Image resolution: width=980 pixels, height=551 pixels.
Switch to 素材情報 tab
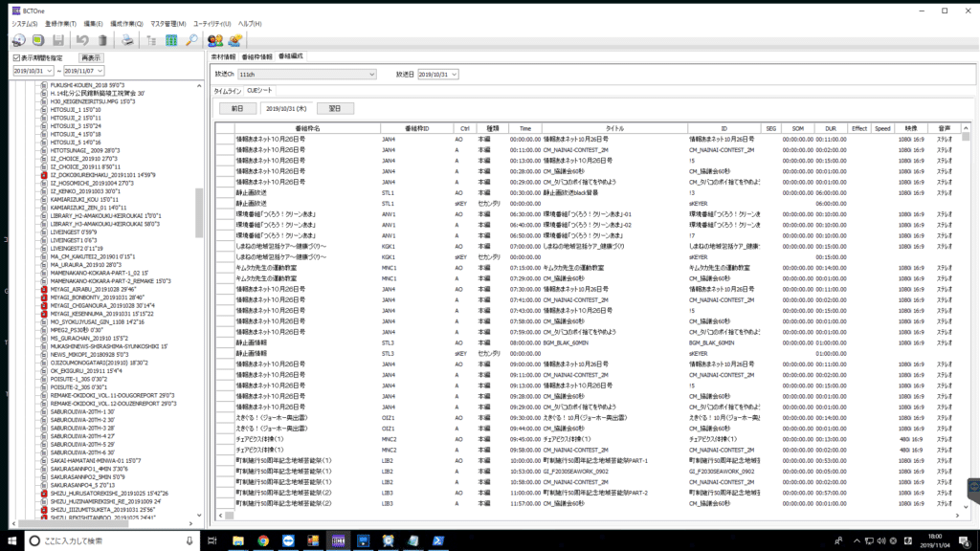pyautogui.click(x=223, y=56)
